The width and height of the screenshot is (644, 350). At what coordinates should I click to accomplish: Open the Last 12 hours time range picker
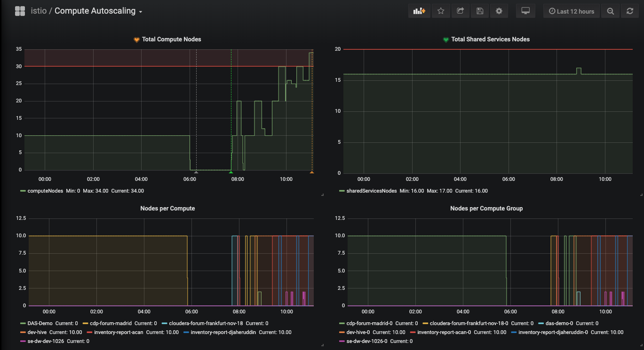(571, 10)
